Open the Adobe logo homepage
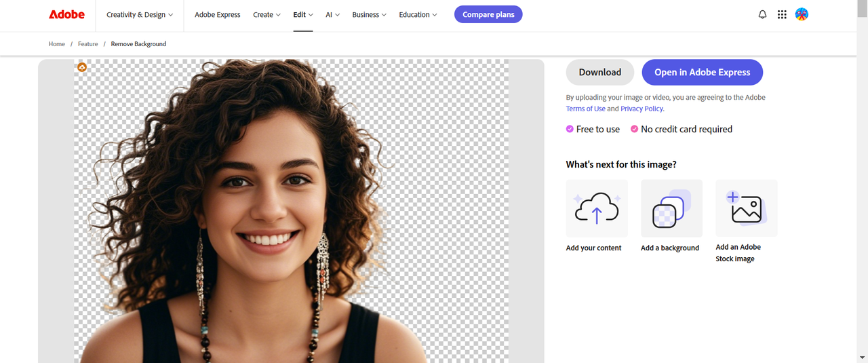 point(66,14)
